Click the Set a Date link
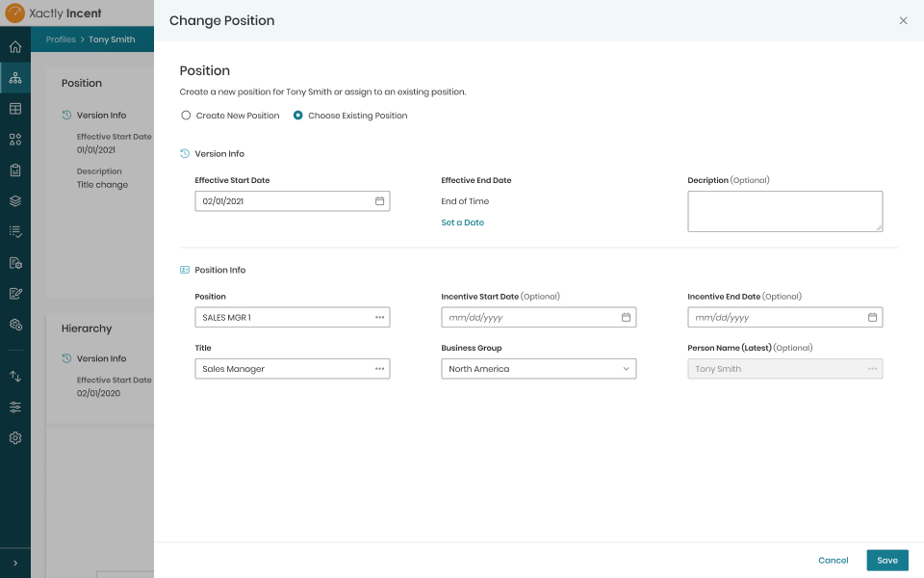The width and height of the screenshot is (924, 578). tap(463, 223)
